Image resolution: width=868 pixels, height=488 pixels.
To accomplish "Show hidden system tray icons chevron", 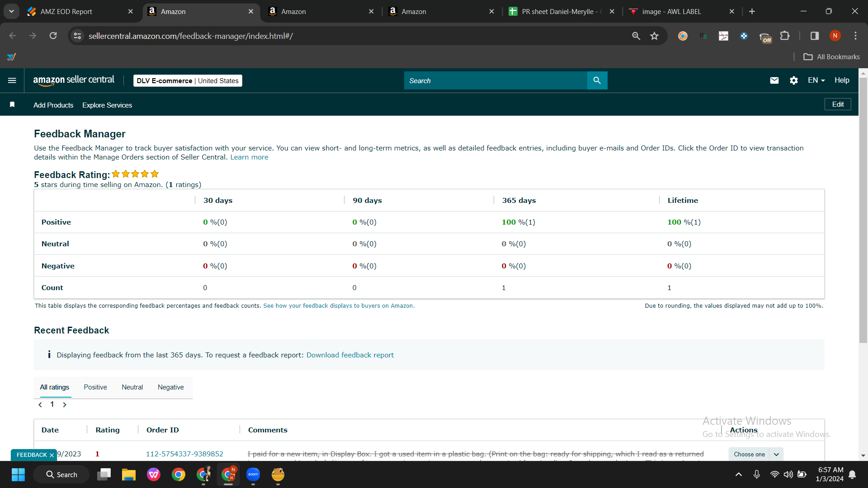I will (739, 474).
